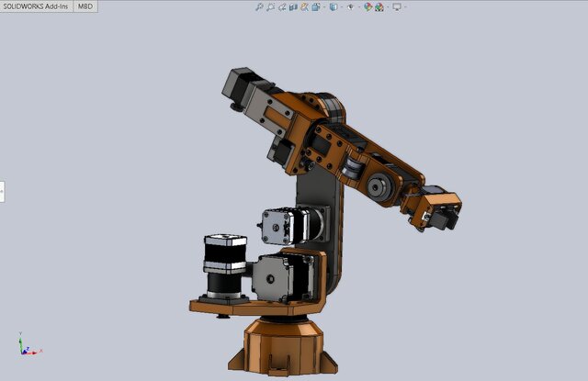Click the Hide/Show Items icon
Image resolution: width=588 pixels, height=381 pixels.
(351, 6)
